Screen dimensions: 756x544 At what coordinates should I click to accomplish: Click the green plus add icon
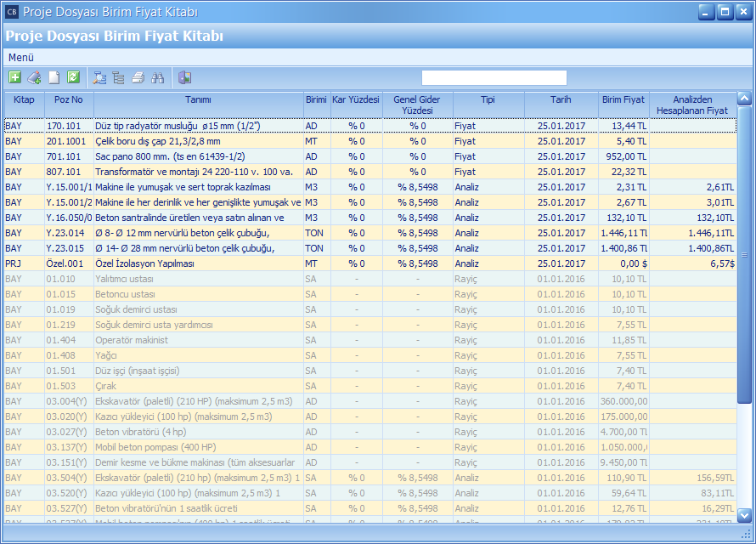pyautogui.click(x=14, y=77)
